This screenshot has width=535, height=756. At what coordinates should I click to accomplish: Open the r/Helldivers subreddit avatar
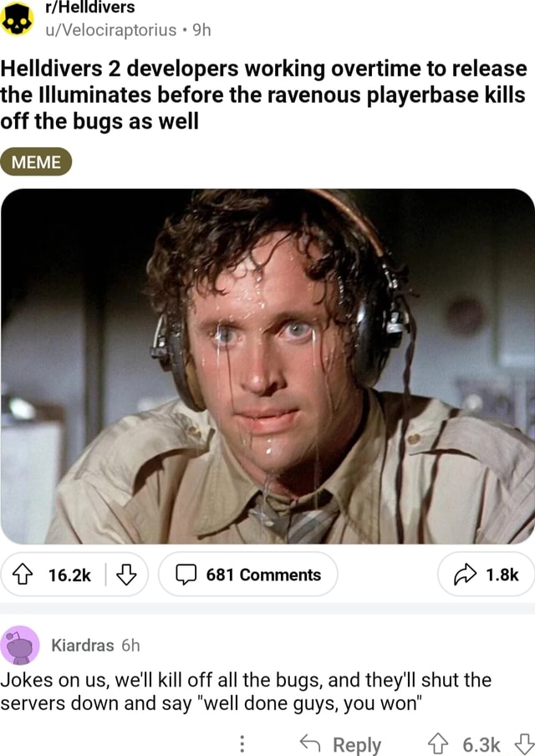click(x=18, y=18)
